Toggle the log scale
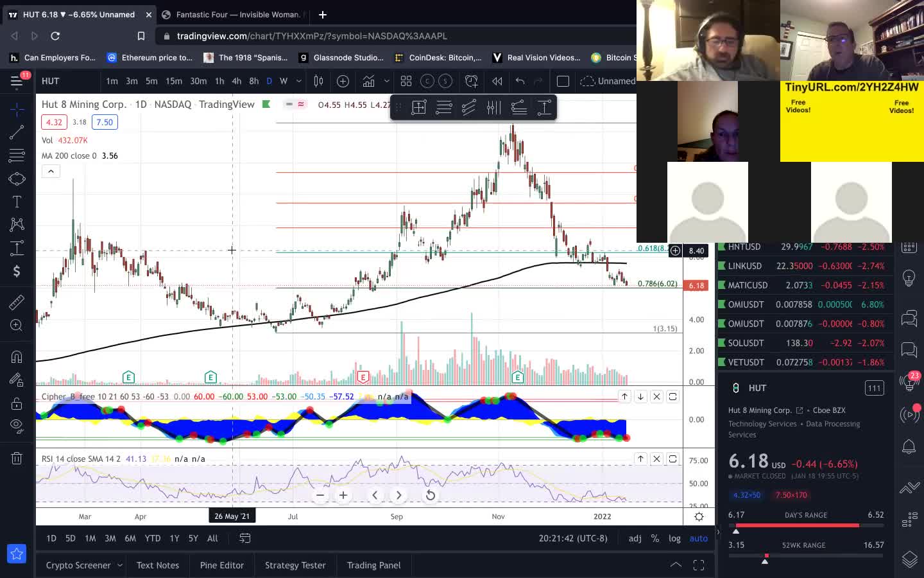 tap(674, 538)
